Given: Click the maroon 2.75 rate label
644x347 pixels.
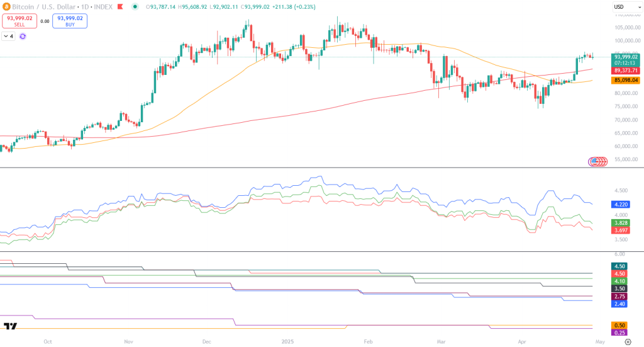Looking at the screenshot, I should 619,297.
